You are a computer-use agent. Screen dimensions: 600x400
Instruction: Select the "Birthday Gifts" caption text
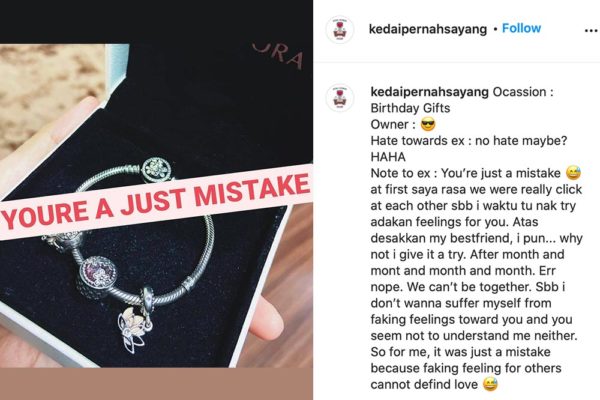click(410, 108)
